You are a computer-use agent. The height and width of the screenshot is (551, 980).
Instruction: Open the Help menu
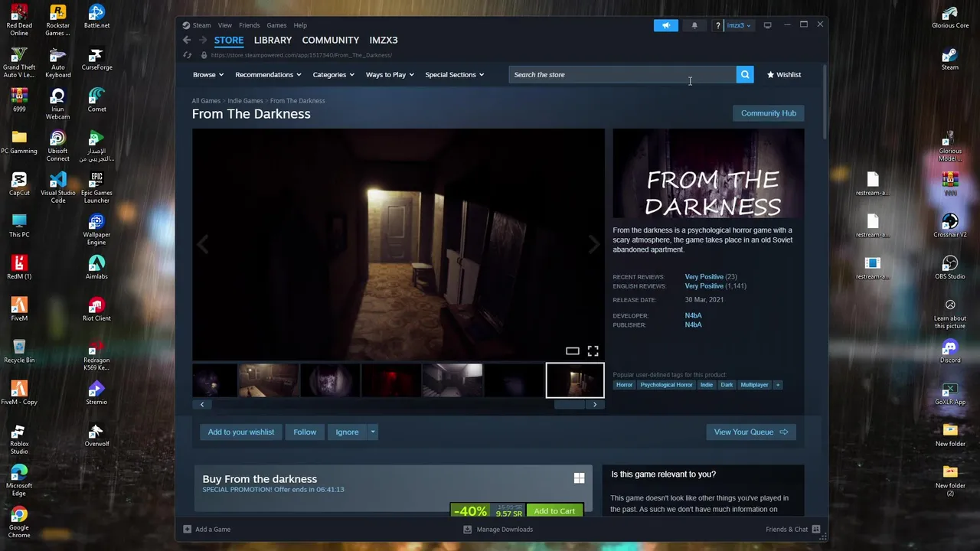point(300,25)
